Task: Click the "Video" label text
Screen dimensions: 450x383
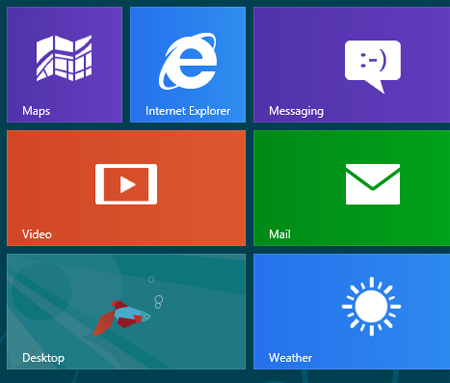Action: pyautogui.click(x=37, y=234)
